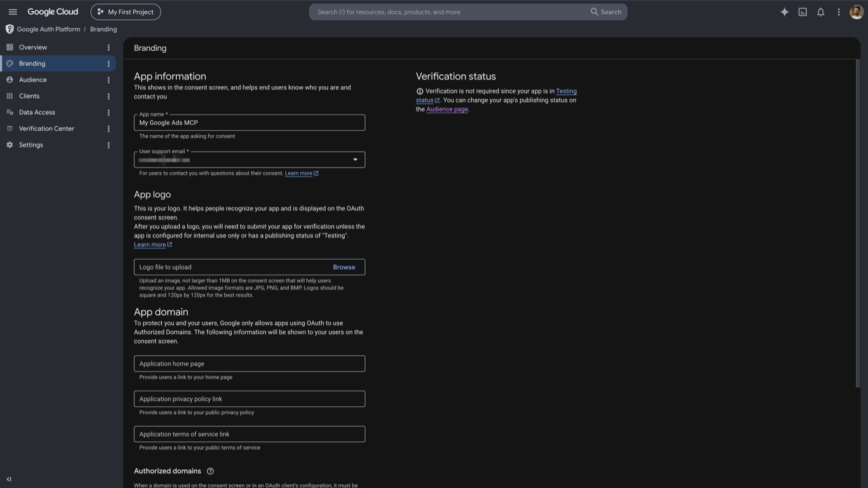Click the Branding breadcrumb text
The height and width of the screenshot is (488, 868).
[x=104, y=29]
